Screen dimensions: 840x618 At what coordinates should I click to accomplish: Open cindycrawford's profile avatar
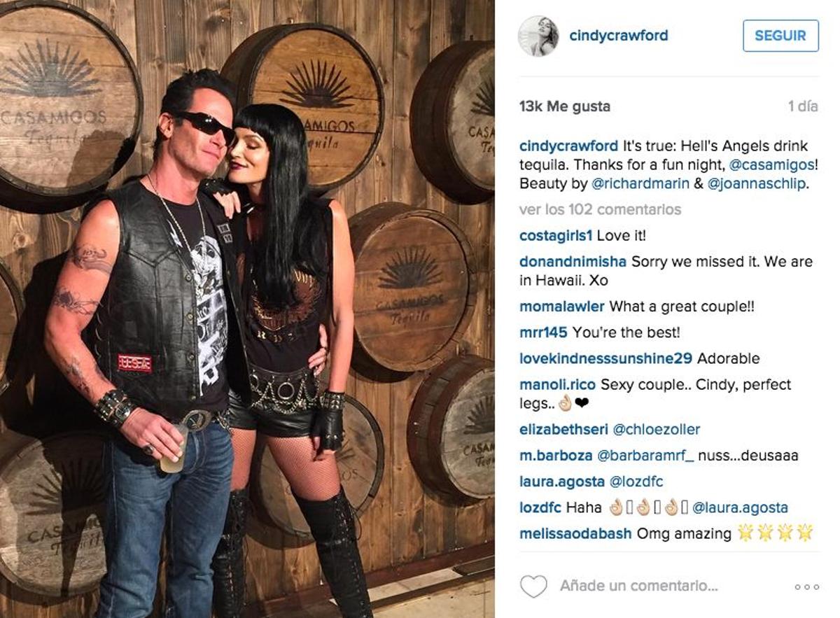[538, 36]
